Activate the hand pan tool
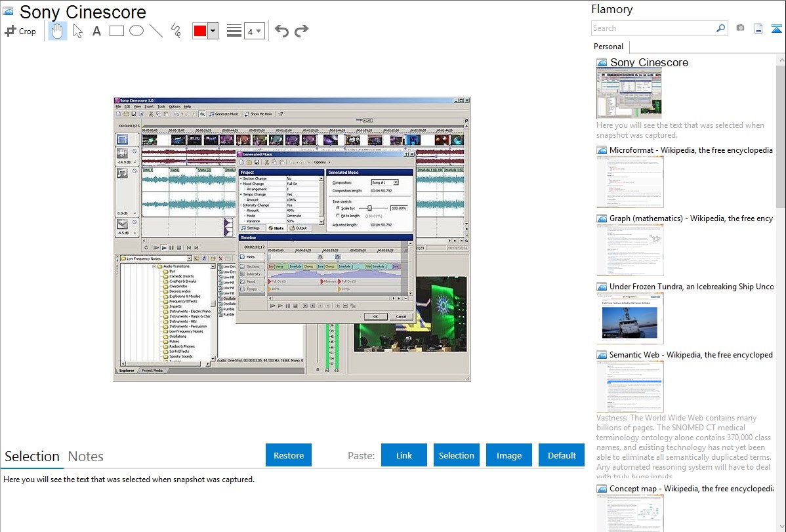786x532 pixels. (57, 31)
